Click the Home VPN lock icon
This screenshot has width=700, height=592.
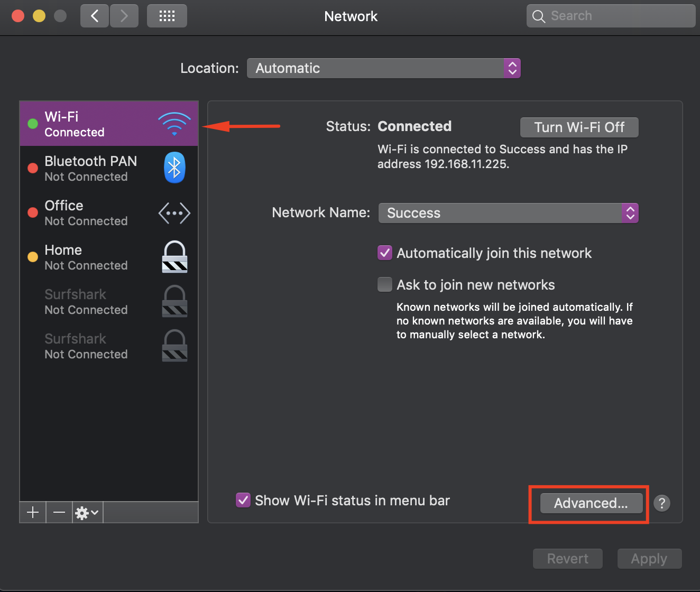coord(174,257)
